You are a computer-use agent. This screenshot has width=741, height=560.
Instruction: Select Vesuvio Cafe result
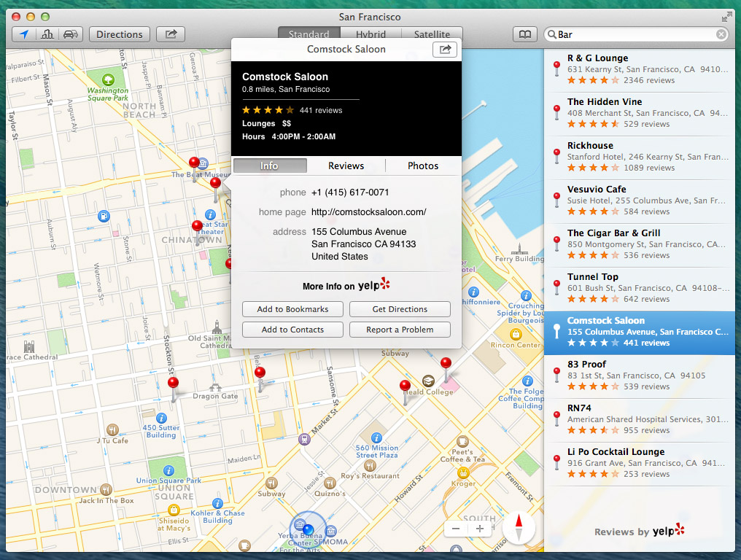click(x=640, y=201)
